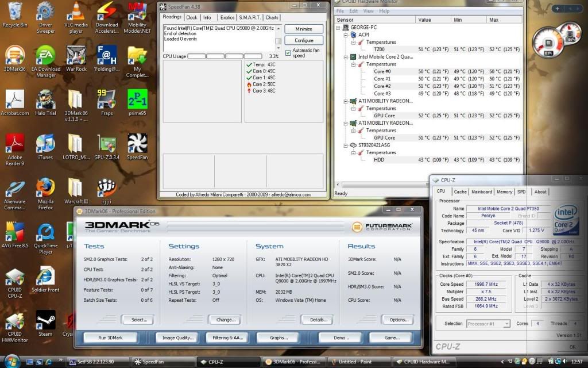Open the Recycle Bin desktop icon

click(x=15, y=15)
